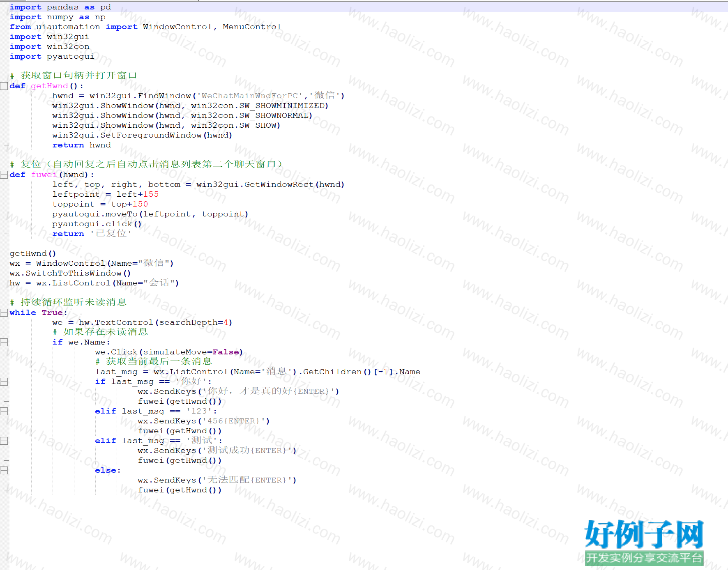
Task: Click the we.Click(simulateMove=False) line
Action: 169,352
